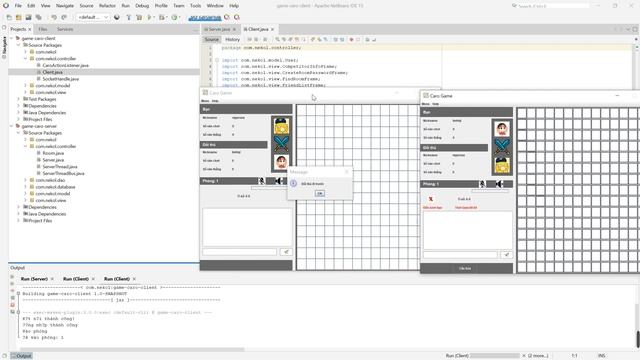The height and width of the screenshot is (360, 640).
Task: Switch to Run (Server) output tab
Action: (34, 279)
